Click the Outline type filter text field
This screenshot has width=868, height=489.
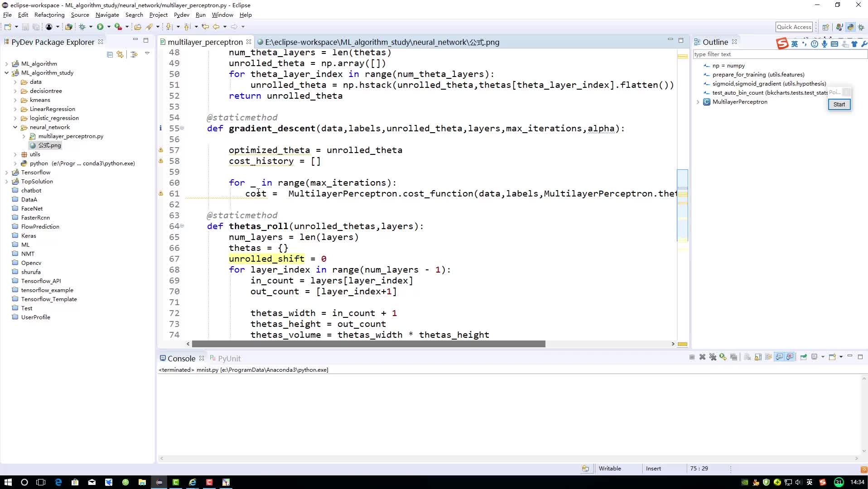tap(780, 54)
